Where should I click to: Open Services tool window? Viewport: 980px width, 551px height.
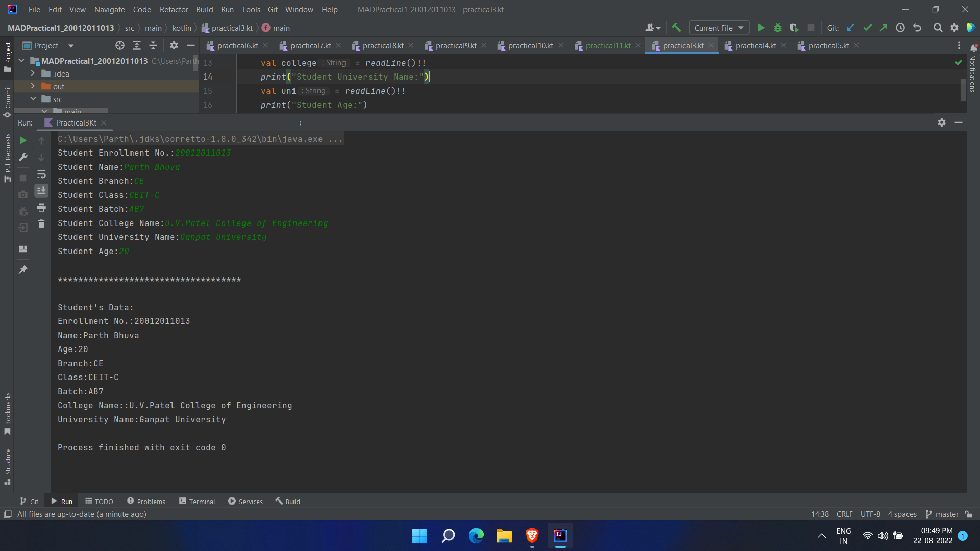[x=246, y=502]
